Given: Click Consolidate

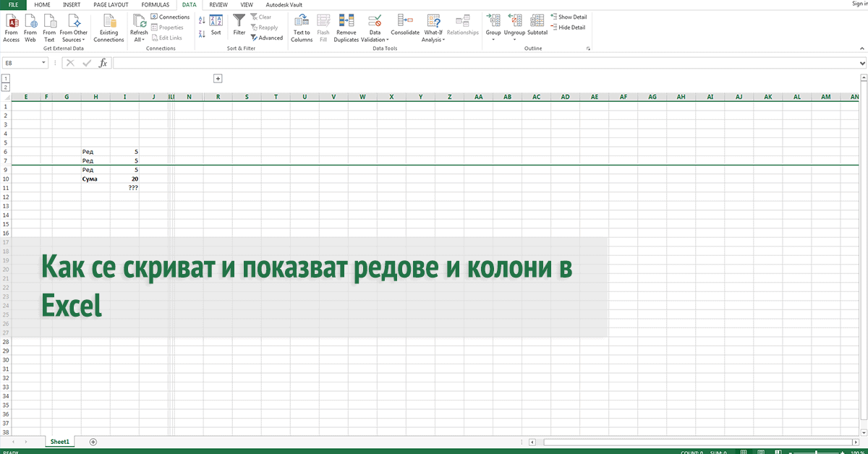Looking at the screenshot, I should (x=405, y=25).
